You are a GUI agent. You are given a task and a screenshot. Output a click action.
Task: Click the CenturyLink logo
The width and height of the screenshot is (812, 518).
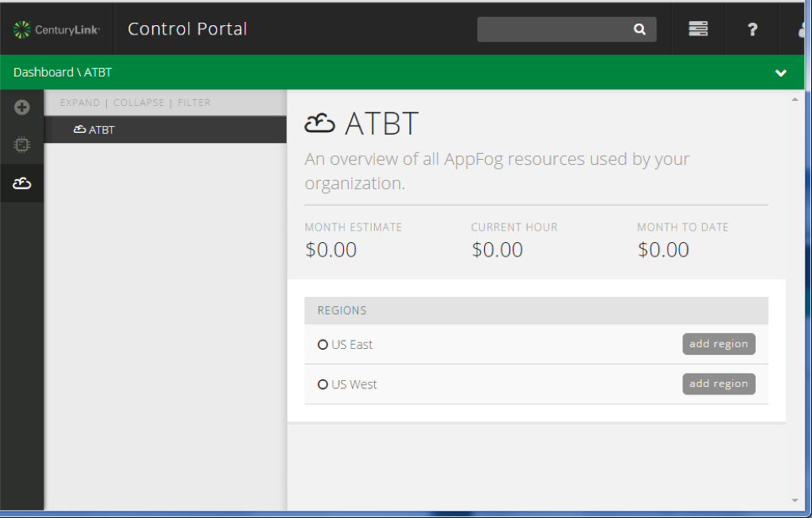click(56, 29)
